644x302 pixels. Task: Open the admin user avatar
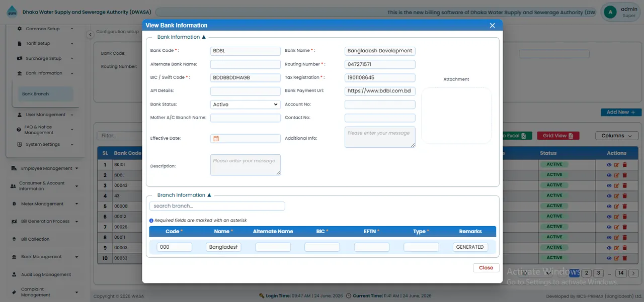coord(610,12)
